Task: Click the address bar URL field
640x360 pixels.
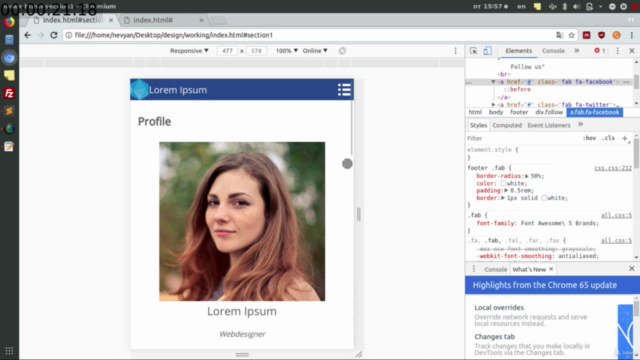Action: (x=310, y=35)
